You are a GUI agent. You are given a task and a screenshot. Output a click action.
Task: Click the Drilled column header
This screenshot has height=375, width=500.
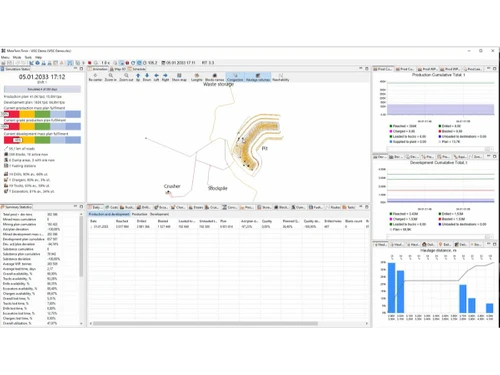point(142,221)
